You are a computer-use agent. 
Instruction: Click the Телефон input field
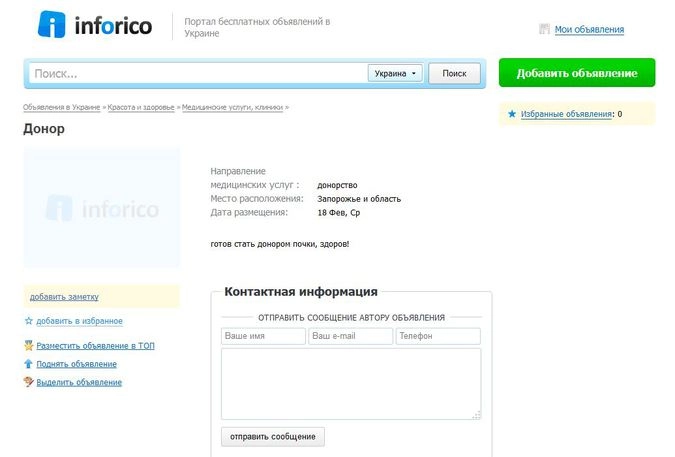pos(437,337)
